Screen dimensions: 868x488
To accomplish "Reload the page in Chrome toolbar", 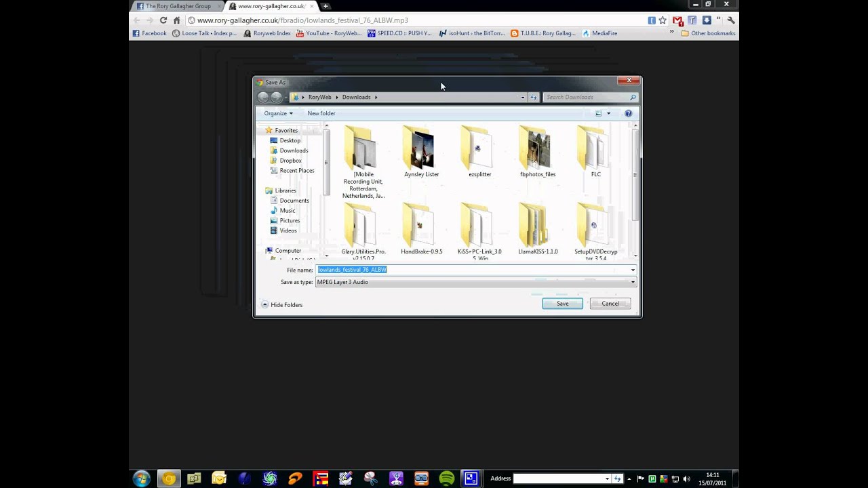I will 163,20.
